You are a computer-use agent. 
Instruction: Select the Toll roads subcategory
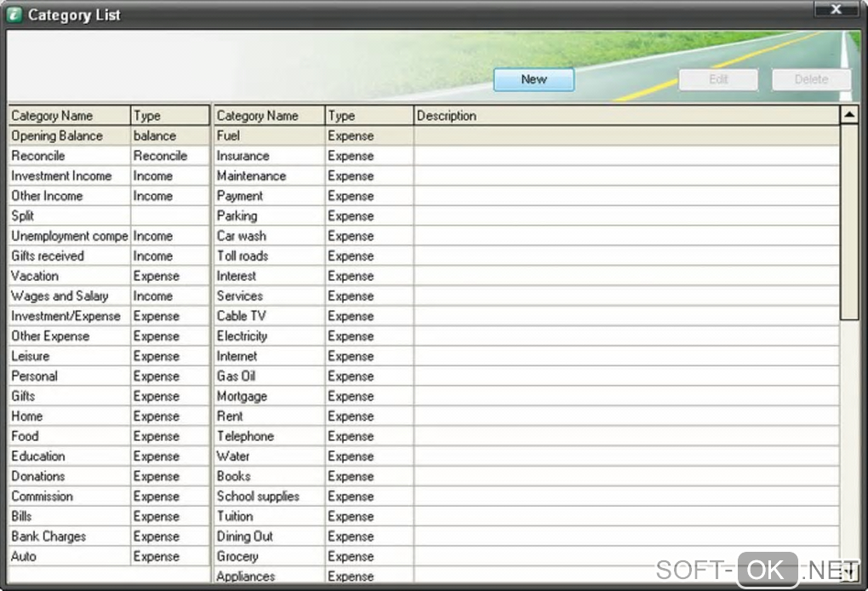click(x=527, y=255)
